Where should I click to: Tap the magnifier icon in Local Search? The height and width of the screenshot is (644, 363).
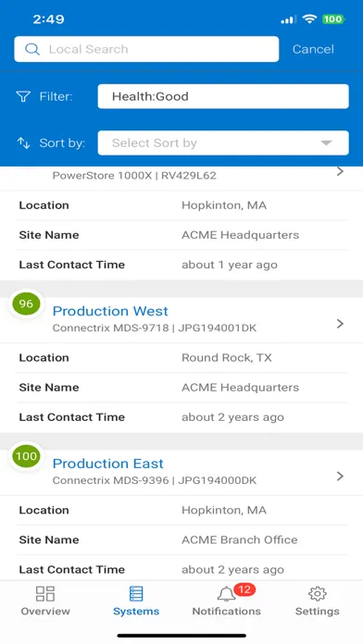[x=32, y=49]
